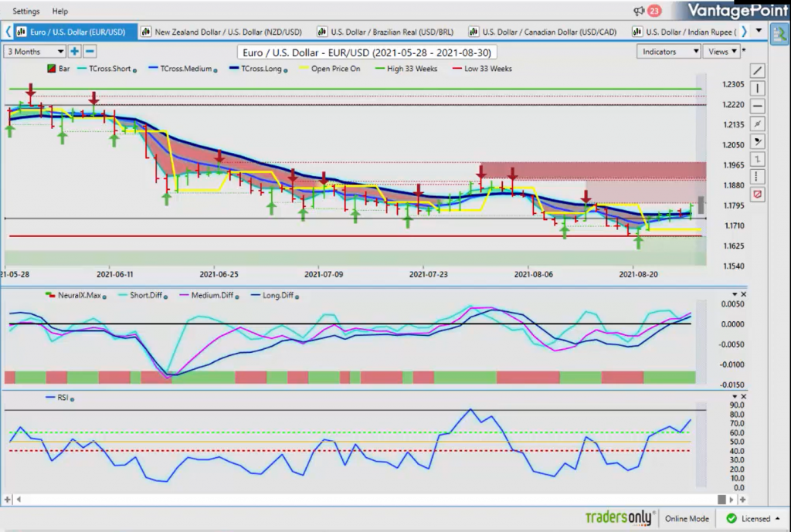Open the Settings menu
Viewport: 791px width, 532px height.
point(25,11)
